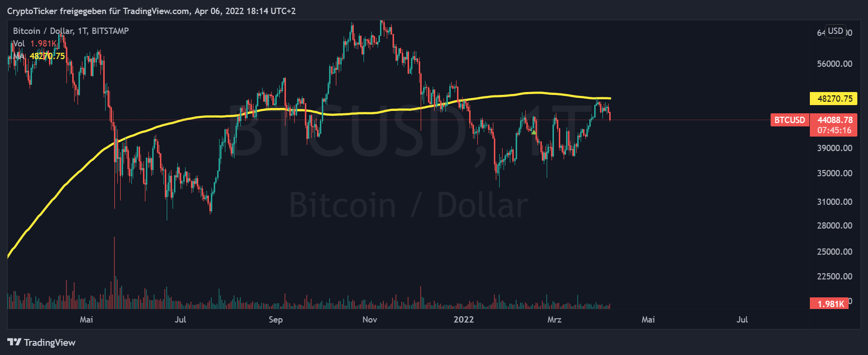The width and height of the screenshot is (868, 355).
Task: Click the red 1.981K volume axis label
Action: [830, 304]
